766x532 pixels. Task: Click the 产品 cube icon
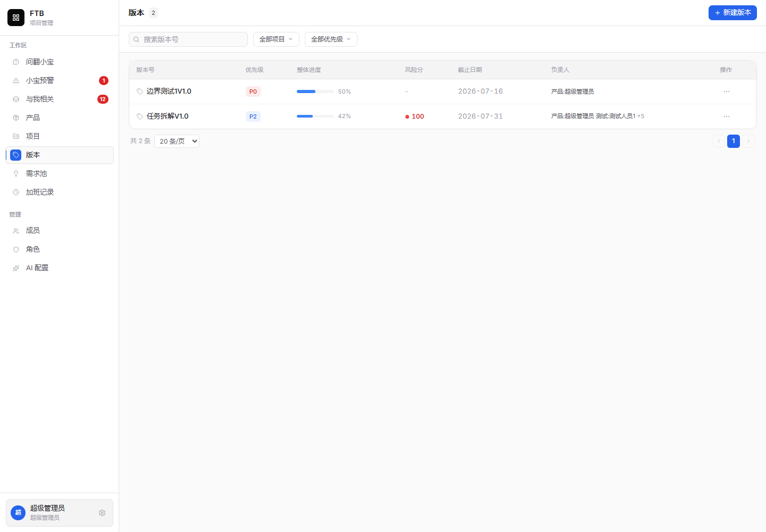(16, 118)
